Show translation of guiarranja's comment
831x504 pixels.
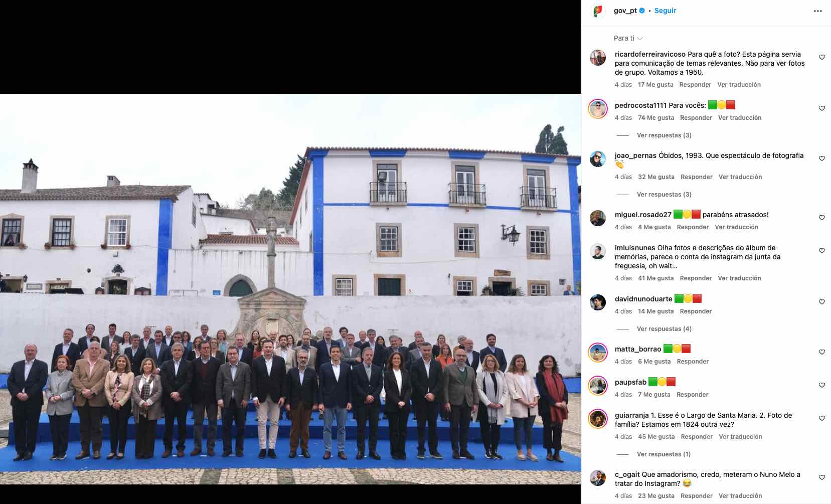(740, 437)
